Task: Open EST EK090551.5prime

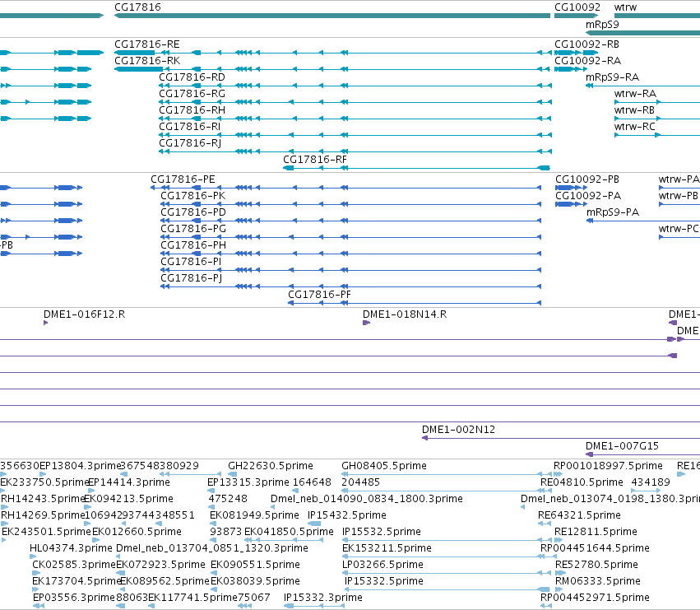Action: point(255,565)
